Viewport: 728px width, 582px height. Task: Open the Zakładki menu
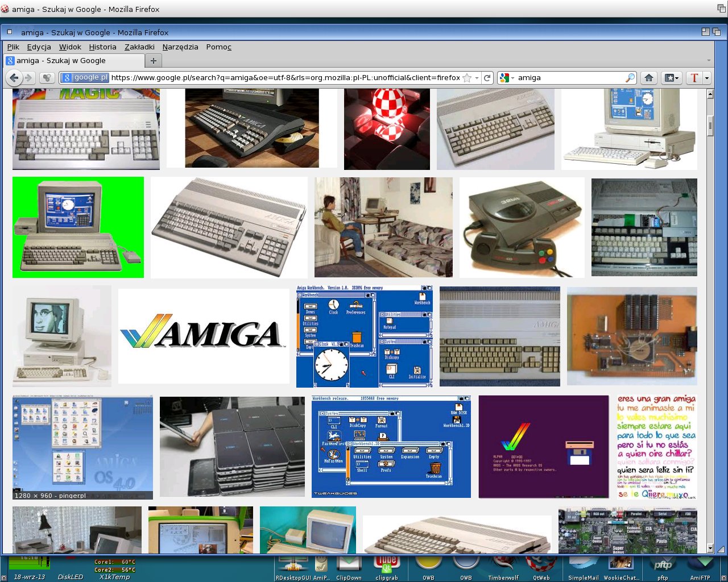click(x=139, y=47)
